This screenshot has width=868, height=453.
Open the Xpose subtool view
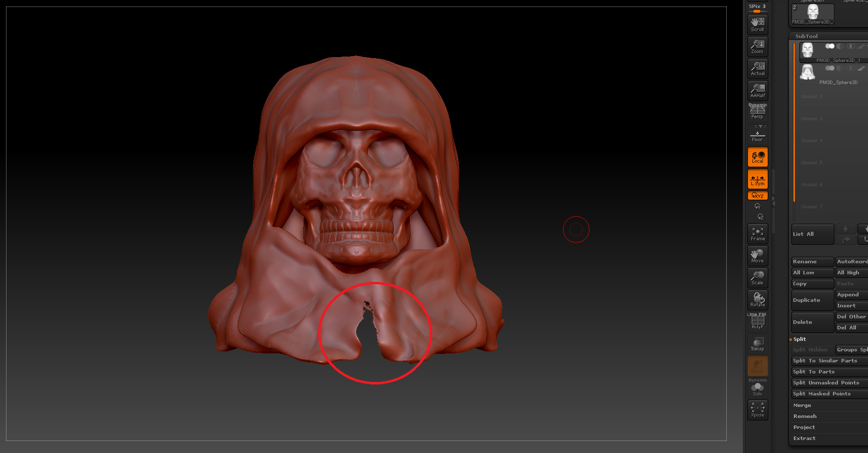pos(757,410)
